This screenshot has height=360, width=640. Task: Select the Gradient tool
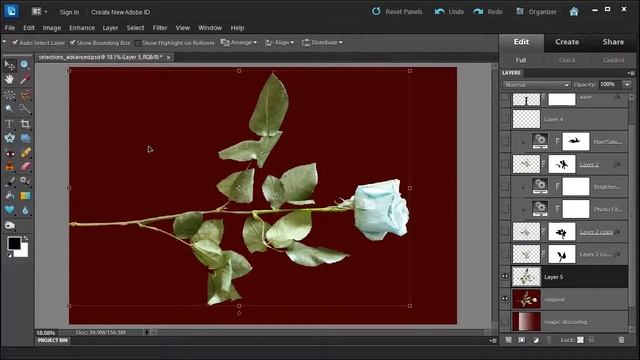25,196
